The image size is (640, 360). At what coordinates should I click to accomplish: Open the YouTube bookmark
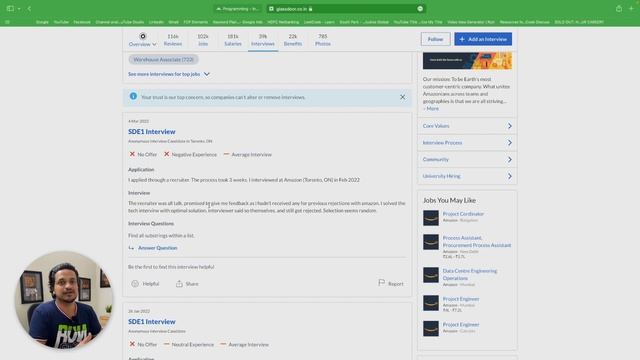coord(61,22)
